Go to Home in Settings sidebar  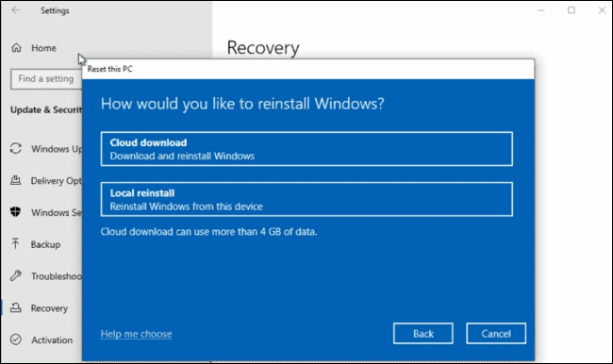[43, 48]
